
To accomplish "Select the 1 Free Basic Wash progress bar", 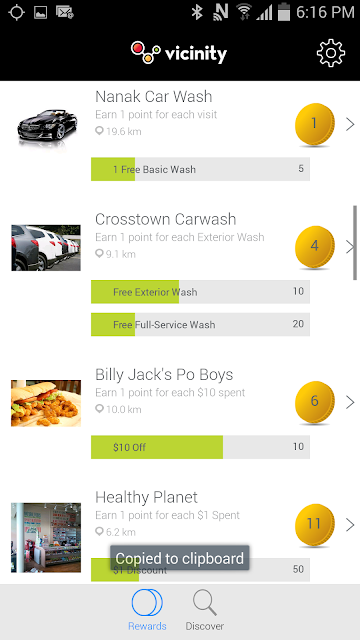I will (x=200, y=169).
